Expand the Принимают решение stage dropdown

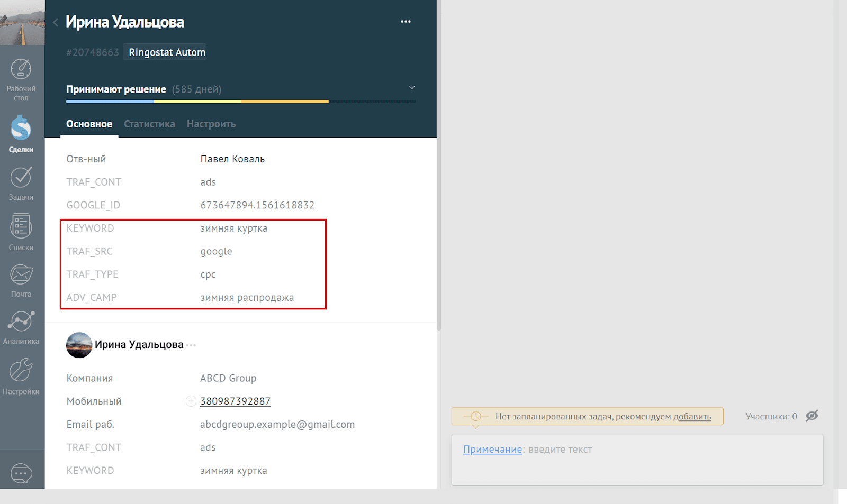[412, 87]
